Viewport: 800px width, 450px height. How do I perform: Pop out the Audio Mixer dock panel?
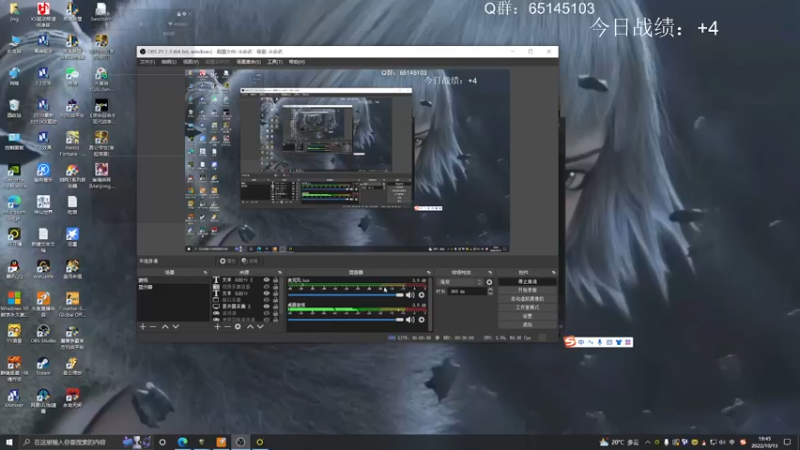coord(429,272)
